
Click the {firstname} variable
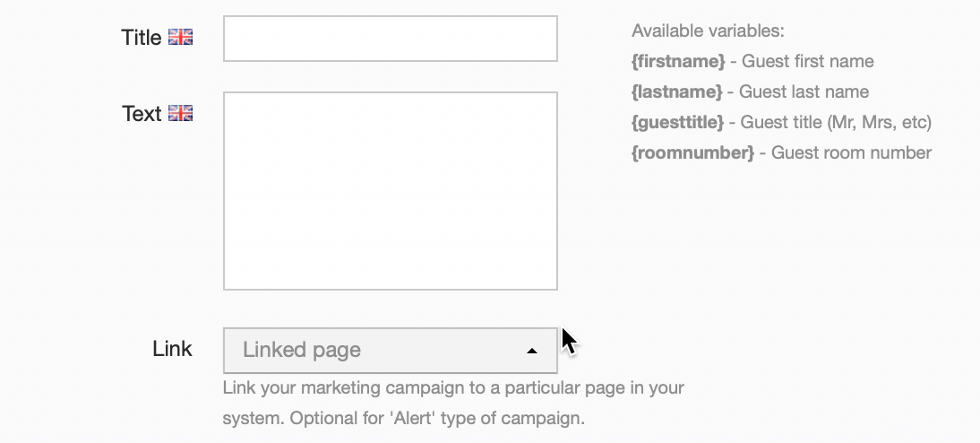pyautogui.click(x=678, y=61)
